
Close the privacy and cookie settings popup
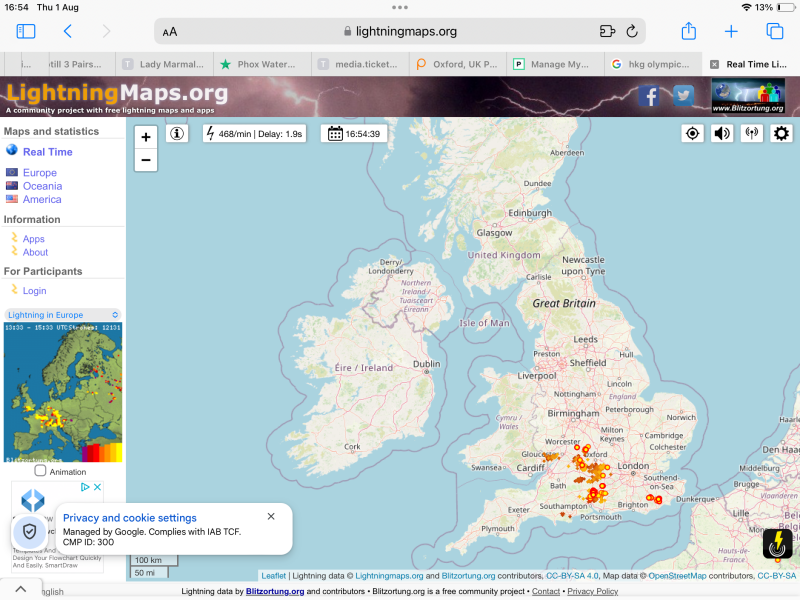pyautogui.click(x=271, y=516)
